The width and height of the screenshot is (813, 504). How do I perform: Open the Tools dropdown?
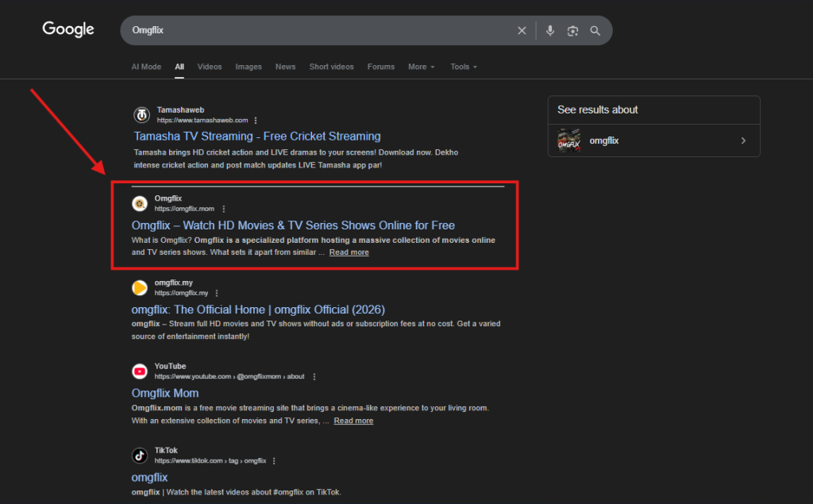point(464,67)
